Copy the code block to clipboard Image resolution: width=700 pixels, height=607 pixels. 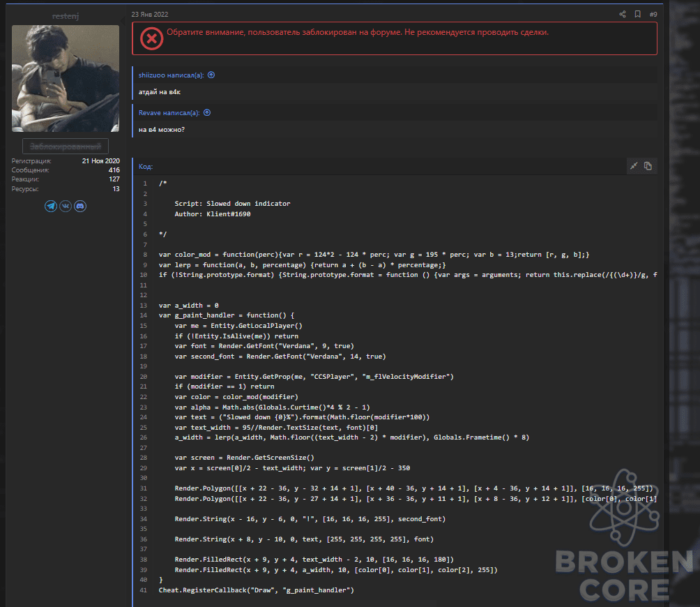click(x=648, y=166)
